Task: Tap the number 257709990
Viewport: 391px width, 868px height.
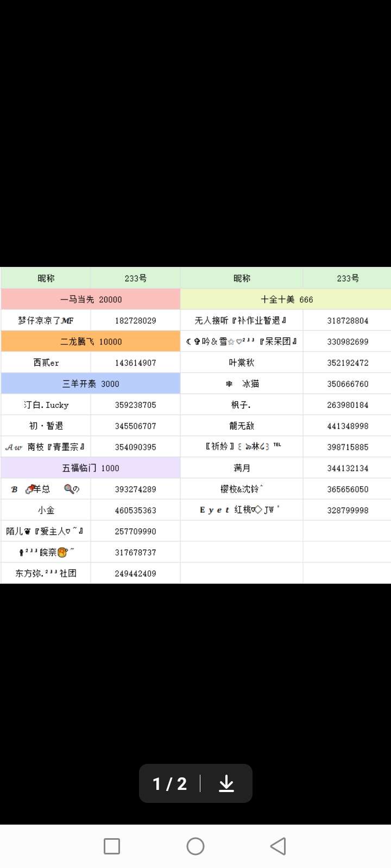Action: 135,532
